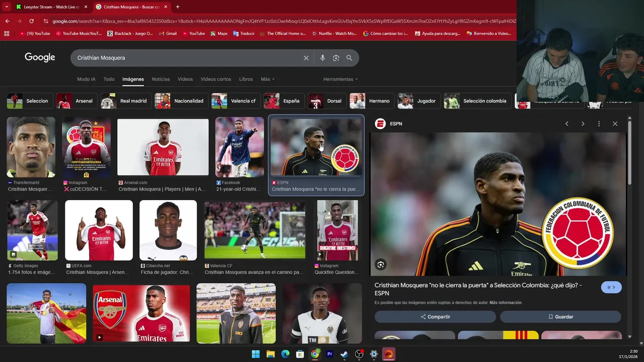The height and width of the screenshot is (362, 644).
Task: Filter images by the Dorsal chip
Action: 327,101
